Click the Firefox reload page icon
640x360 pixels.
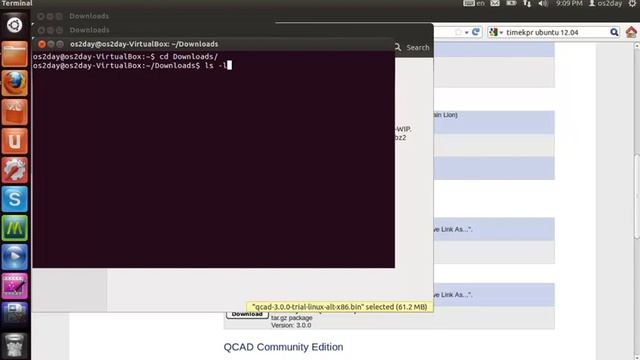[476, 32]
